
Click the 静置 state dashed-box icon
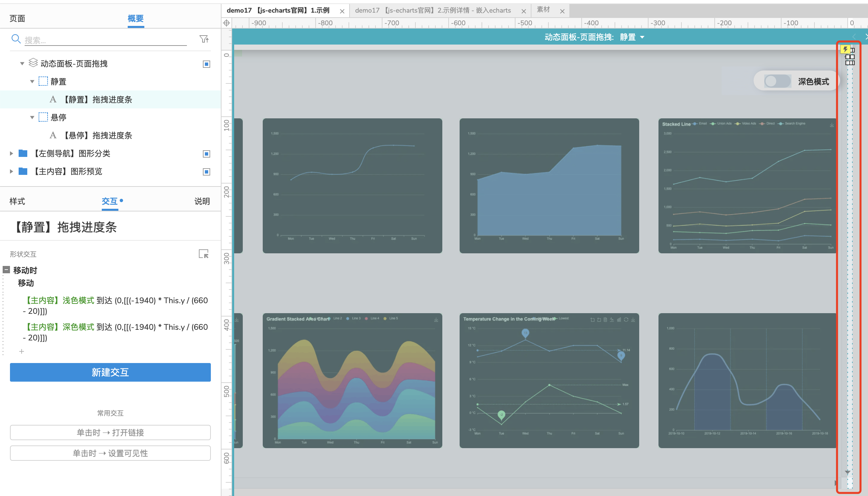43,81
